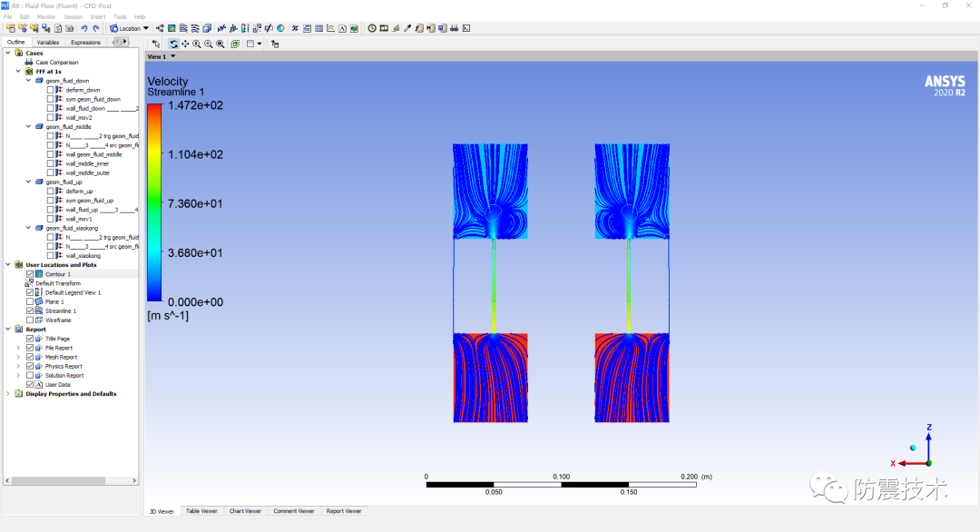
Task: Select the Rotate view tool
Action: tap(175, 43)
